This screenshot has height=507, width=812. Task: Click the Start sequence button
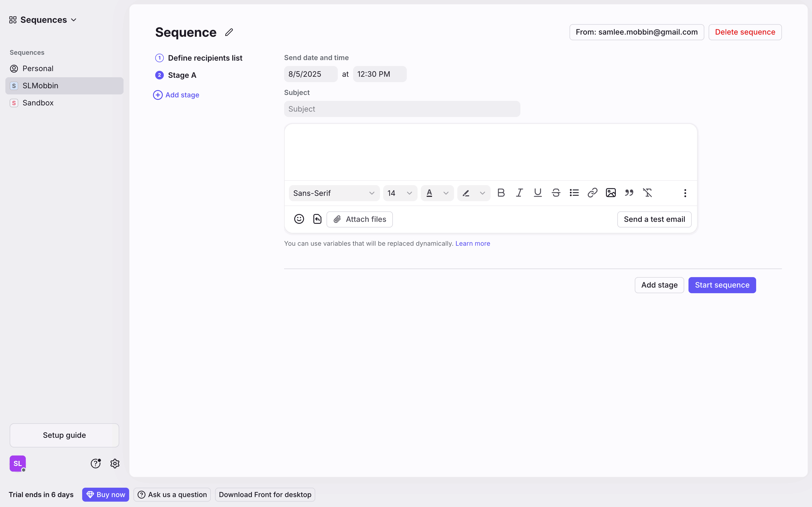click(722, 285)
